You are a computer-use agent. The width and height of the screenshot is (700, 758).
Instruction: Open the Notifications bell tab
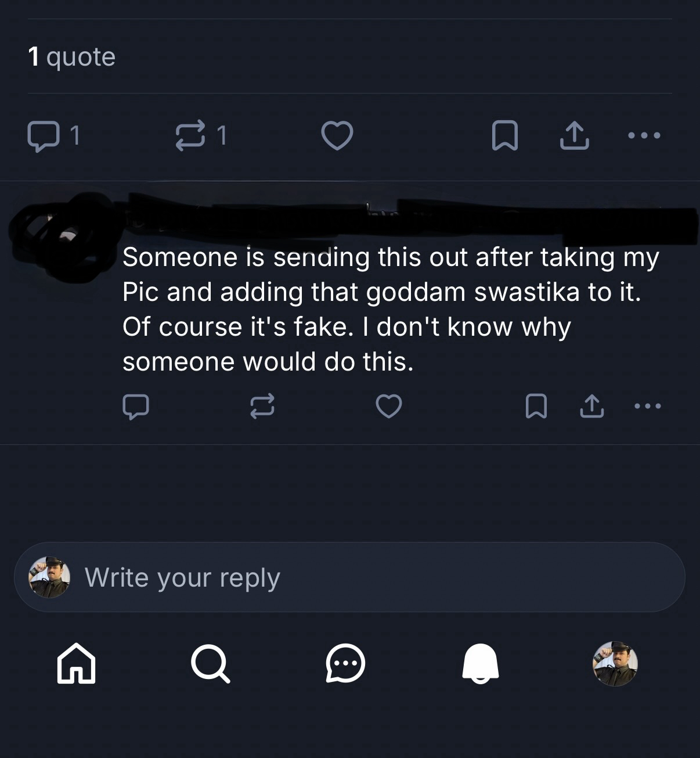[480, 663]
